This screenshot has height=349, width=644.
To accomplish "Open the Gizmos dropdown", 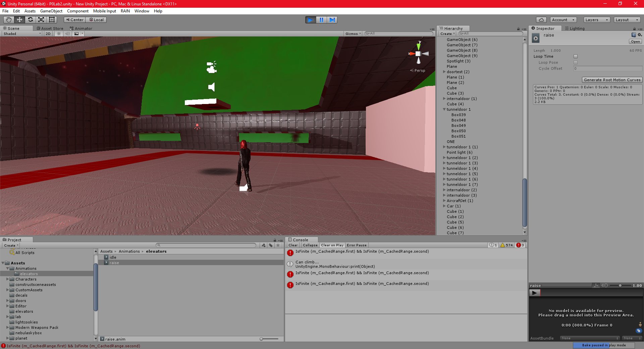I will tap(353, 34).
